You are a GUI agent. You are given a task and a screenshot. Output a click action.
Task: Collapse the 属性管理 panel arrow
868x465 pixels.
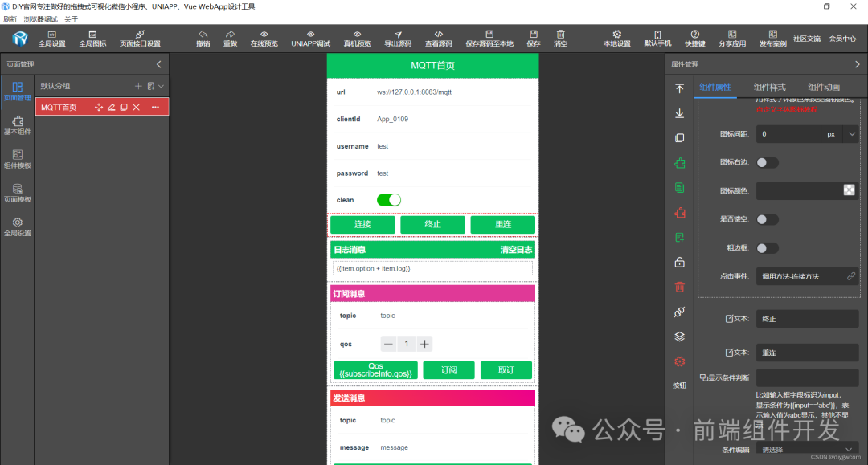point(858,64)
